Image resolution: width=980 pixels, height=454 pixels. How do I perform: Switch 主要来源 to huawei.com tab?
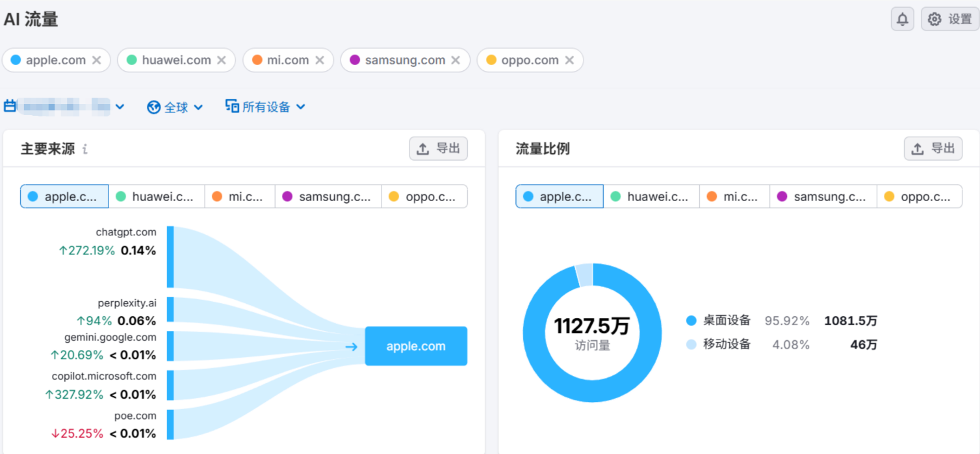[156, 196]
